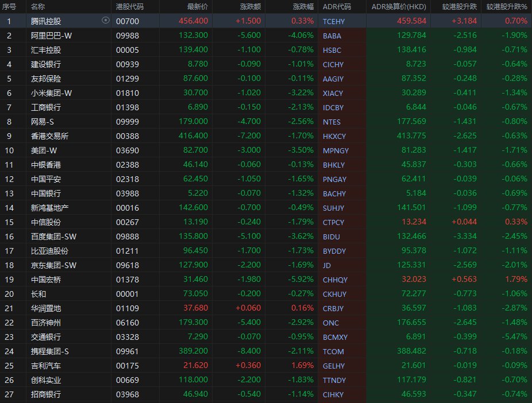
Task: Sort by the ADR换算价(HKD) column header
Action: pyautogui.click(x=399, y=6)
